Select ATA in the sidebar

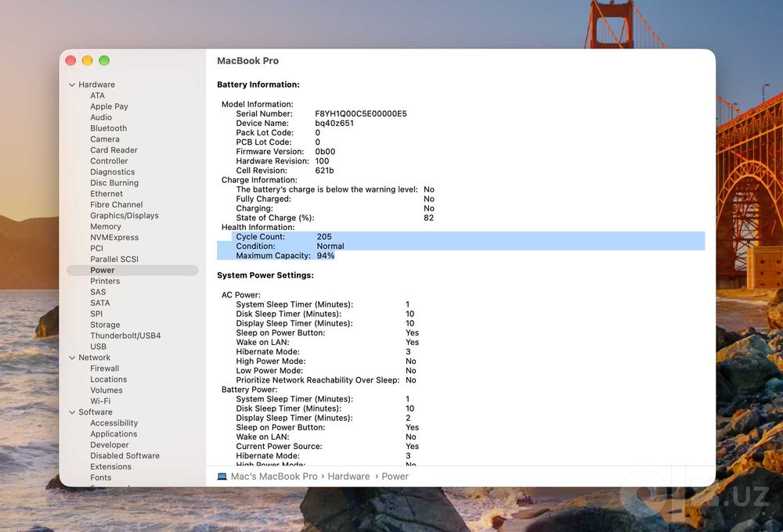pos(97,95)
